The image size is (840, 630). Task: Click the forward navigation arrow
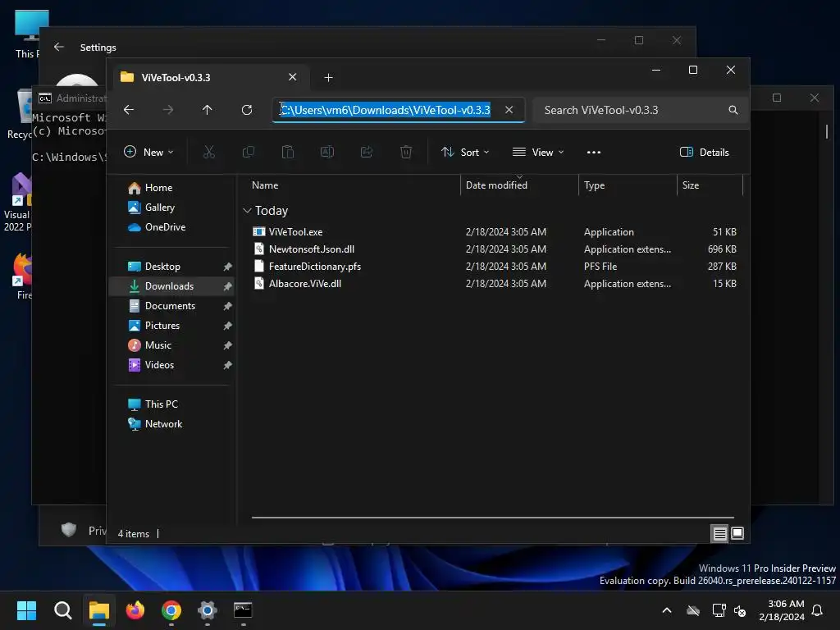coord(167,110)
